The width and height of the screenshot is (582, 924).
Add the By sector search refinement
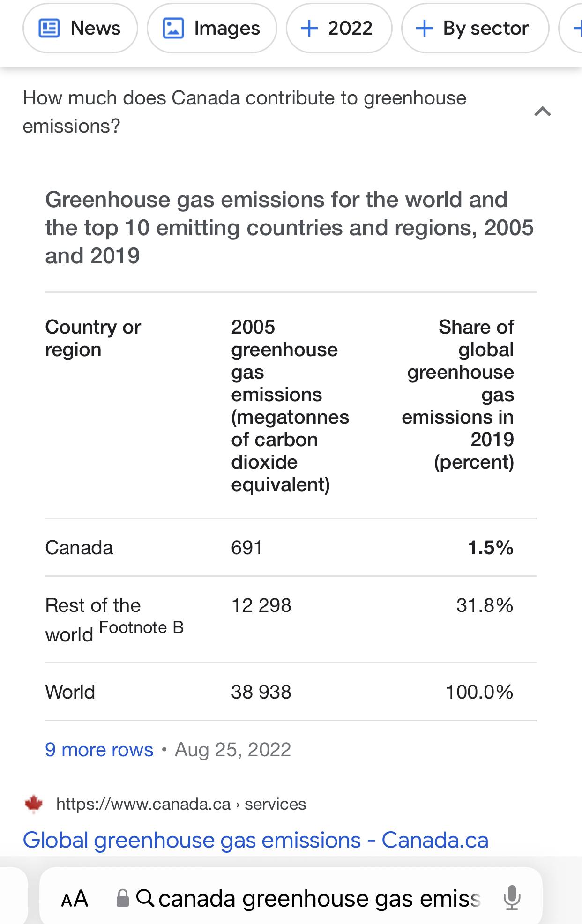[475, 29]
